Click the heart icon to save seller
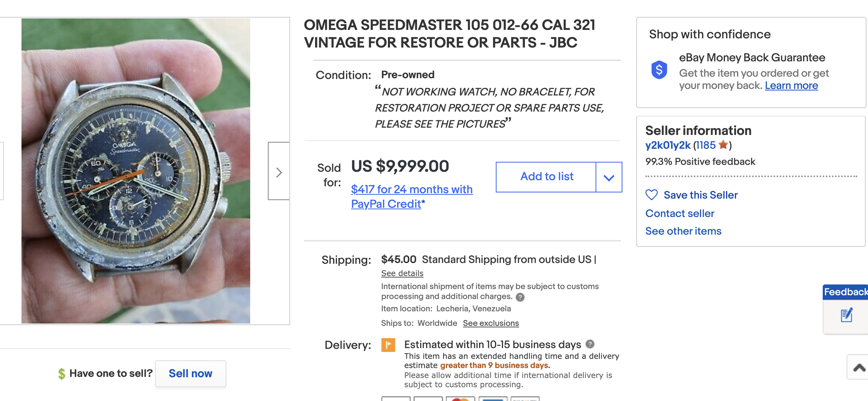Viewport: 868px width, 401px height. 652,195
